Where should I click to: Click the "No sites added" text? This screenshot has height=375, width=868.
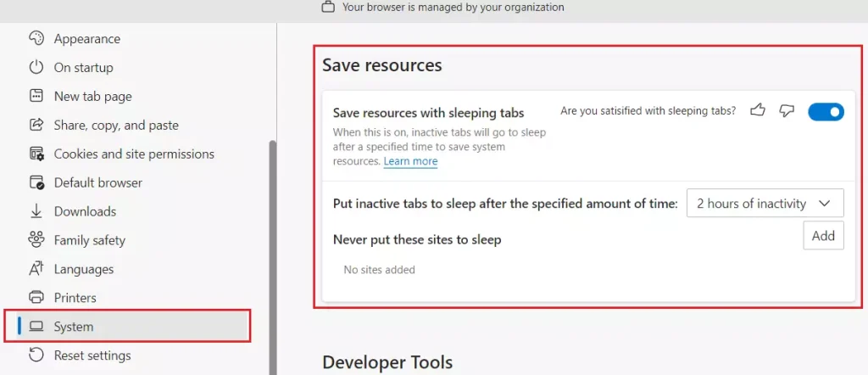pyautogui.click(x=379, y=271)
